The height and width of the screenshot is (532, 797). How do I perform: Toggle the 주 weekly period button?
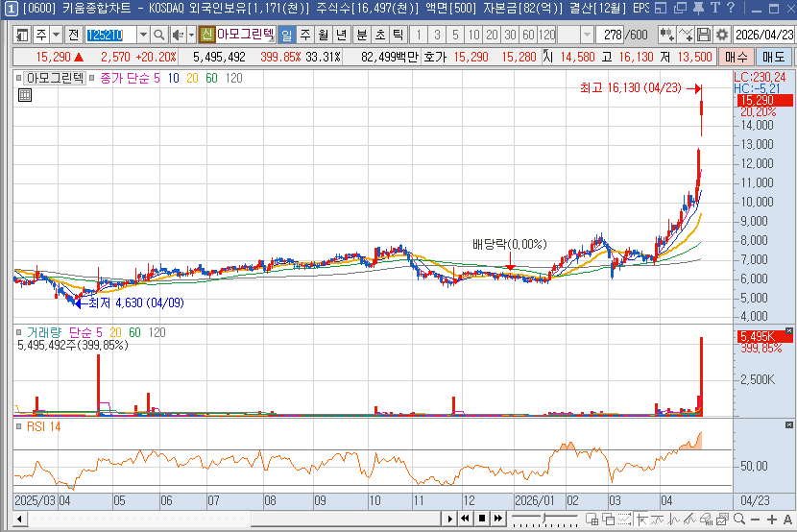point(305,36)
